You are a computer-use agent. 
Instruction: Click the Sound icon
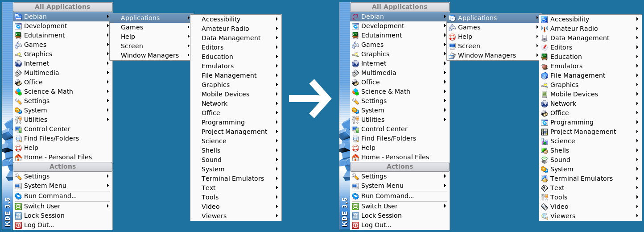tap(544, 160)
